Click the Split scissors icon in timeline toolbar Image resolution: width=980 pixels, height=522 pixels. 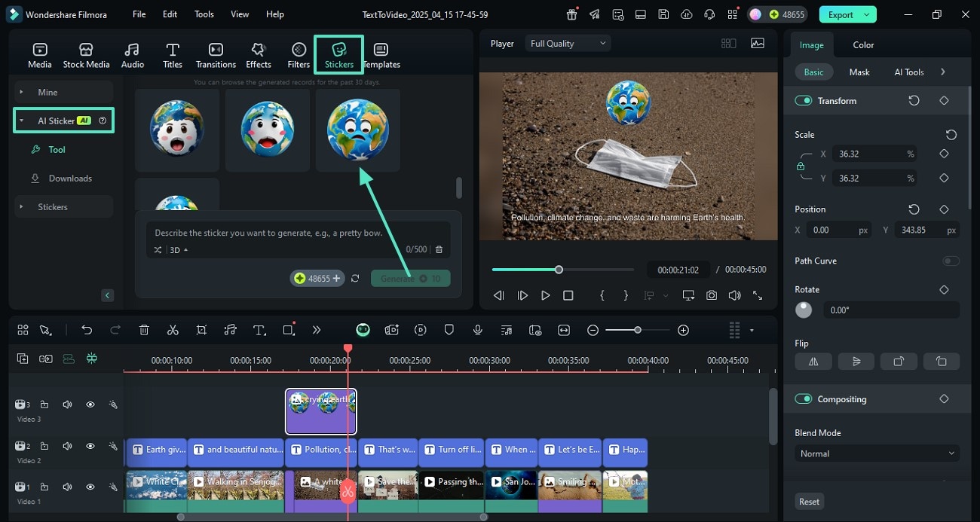click(x=173, y=330)
